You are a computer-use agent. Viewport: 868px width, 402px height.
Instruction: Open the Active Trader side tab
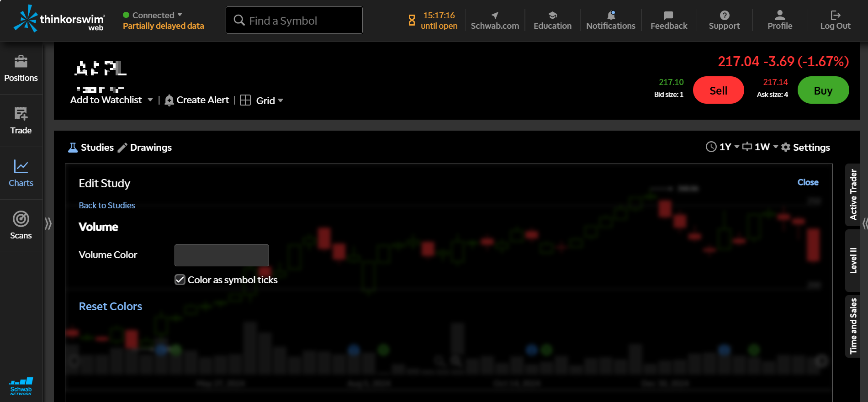[x=853, y=195]
